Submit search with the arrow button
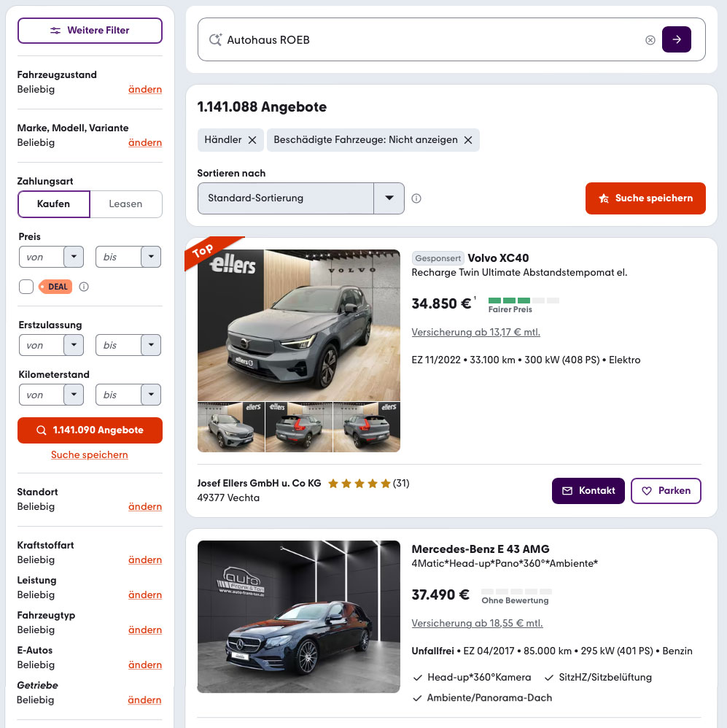The image size is (727, 728). 676,39
